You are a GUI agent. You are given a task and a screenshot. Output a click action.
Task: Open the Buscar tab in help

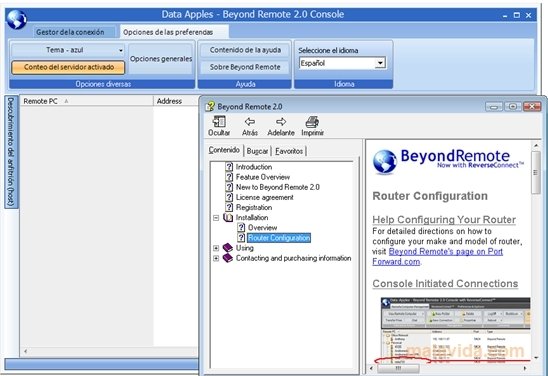pos(257,151)
